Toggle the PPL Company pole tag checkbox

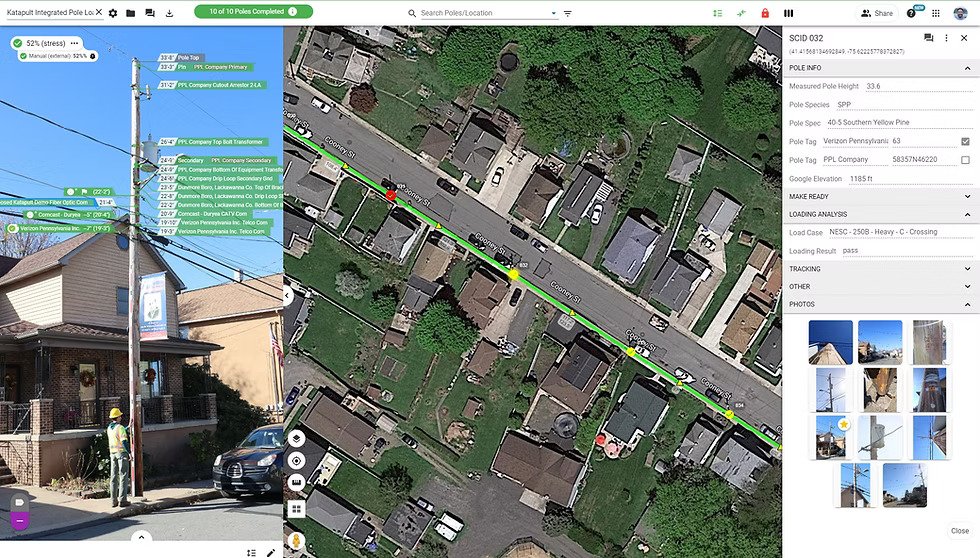click(x=965, y=160)
